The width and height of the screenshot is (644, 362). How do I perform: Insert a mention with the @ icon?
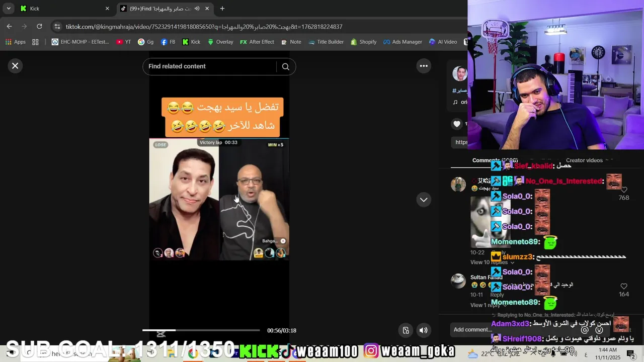pos(585,330)
